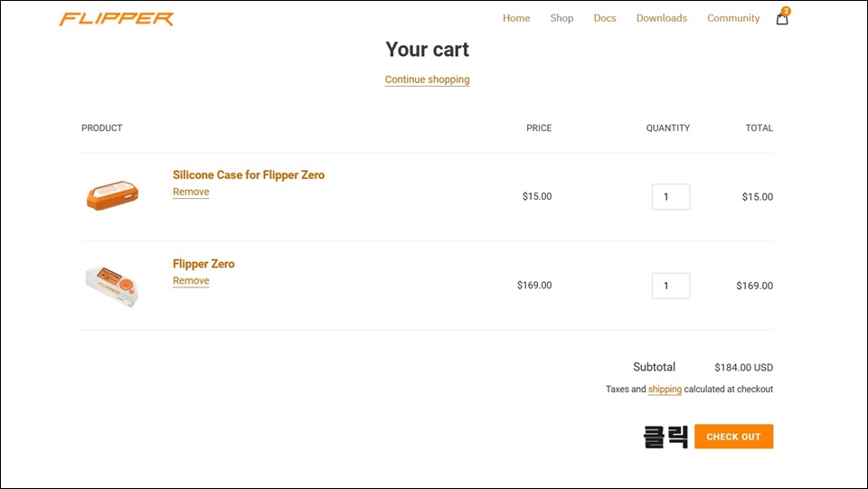
Task: Click the PRICE column header
Action: pyautogui.click(x=539, y=127)
